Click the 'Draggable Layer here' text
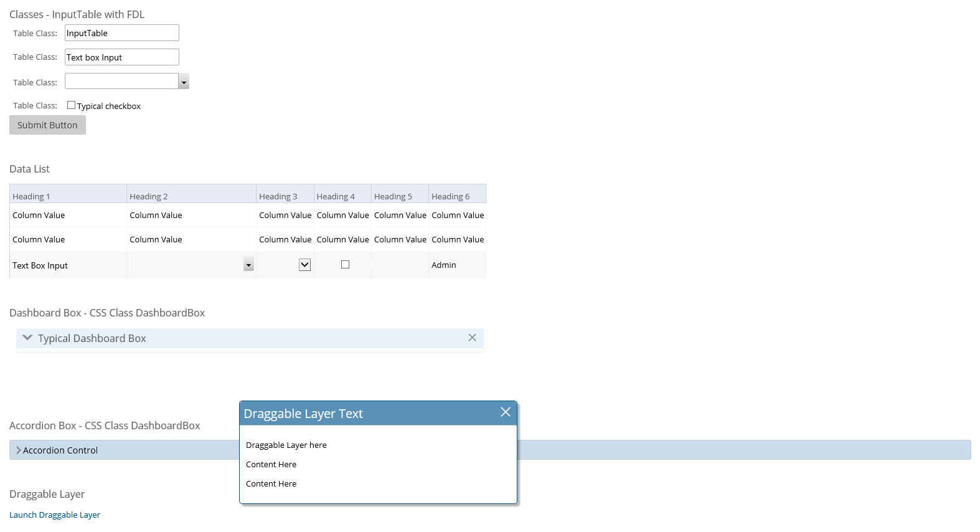This screenshot has width=980, height=532. 286,445
